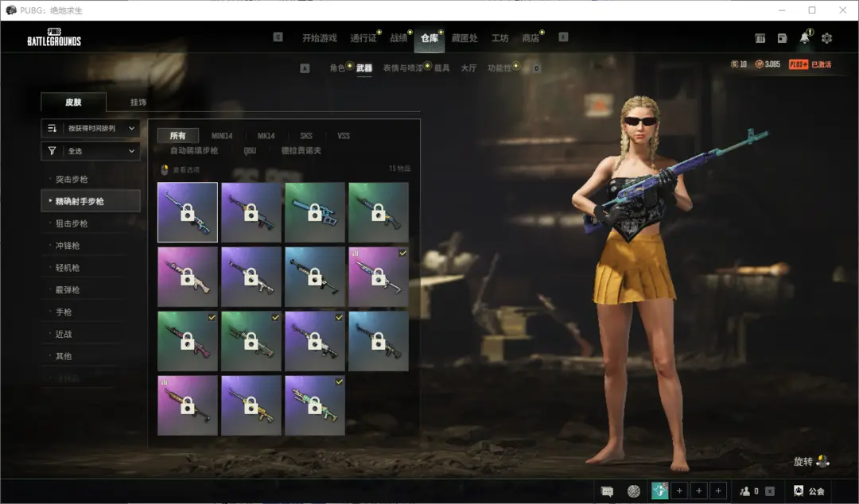The image size is (859, 504).
Task: Expand the 突击步枪 weapon category
Action: [x=72, y=180]
